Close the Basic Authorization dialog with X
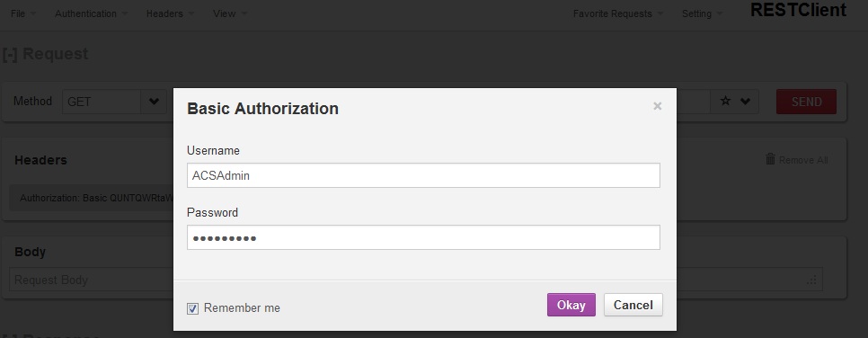Image resolution: width=868 pixels, height=338 pixels. coord(657,106)
